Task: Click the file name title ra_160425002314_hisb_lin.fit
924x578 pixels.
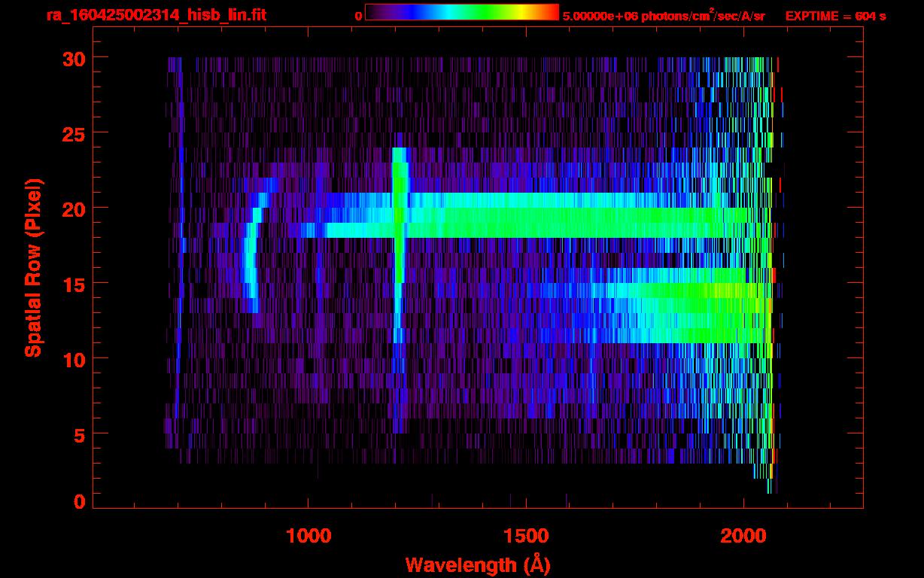Action: [156, 15]
